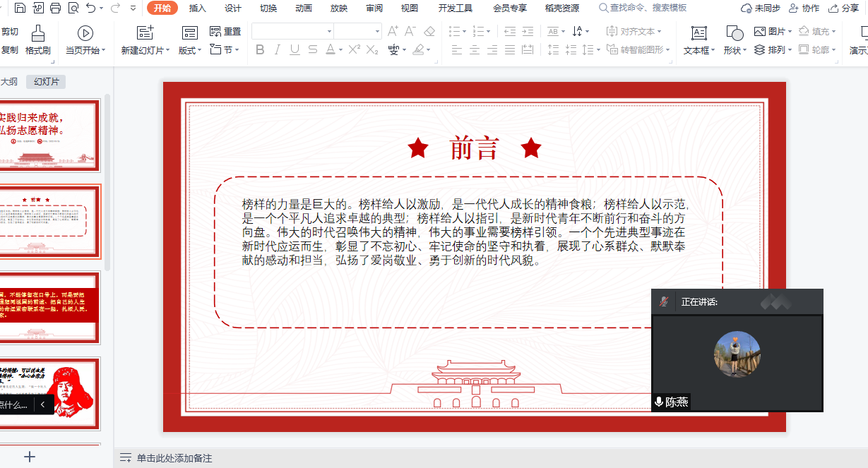Expand customize quick access toolbar arrow
868x468 pixels.
(x=133, y=8)
